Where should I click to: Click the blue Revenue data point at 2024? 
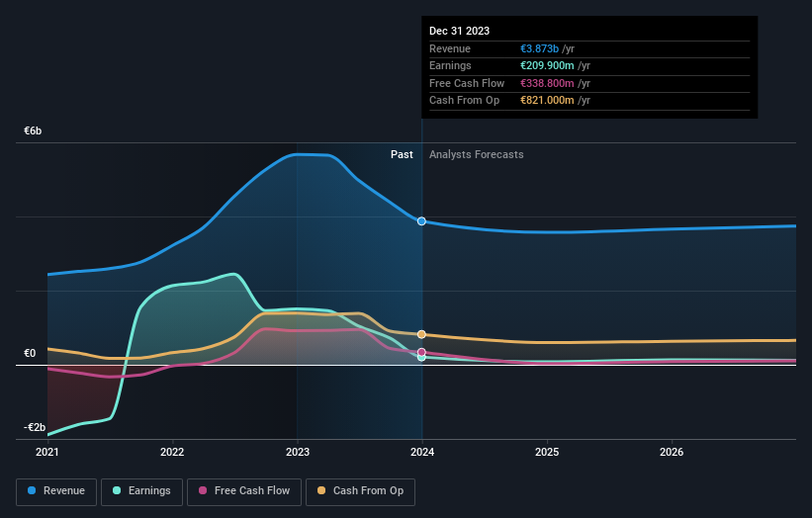(421, 221)
